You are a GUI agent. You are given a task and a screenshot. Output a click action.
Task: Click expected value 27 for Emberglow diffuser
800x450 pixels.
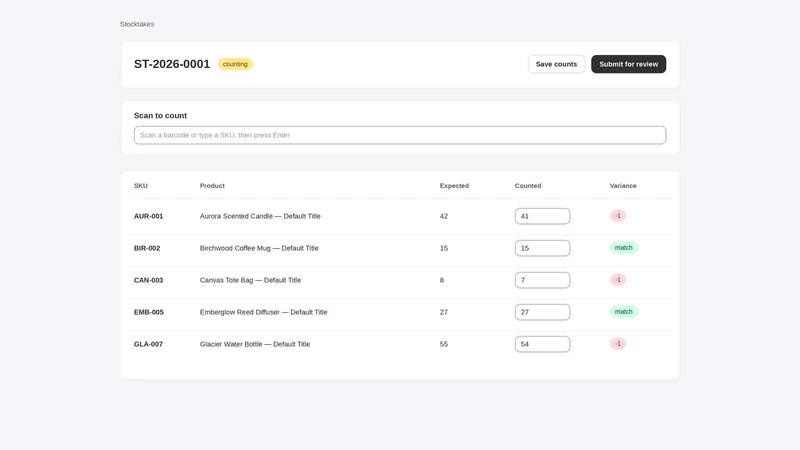[444, 312]
